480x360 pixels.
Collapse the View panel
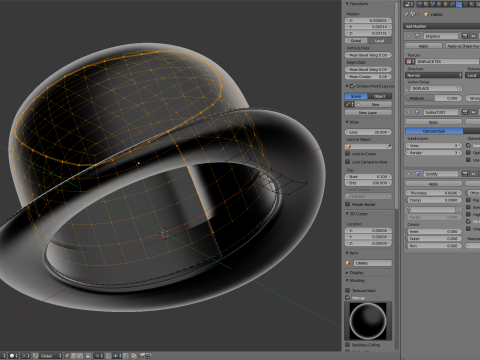[x=347, y=122]
